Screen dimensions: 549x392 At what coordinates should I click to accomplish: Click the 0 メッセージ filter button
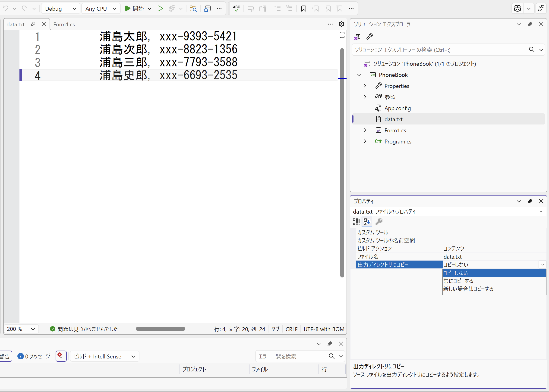34,356
